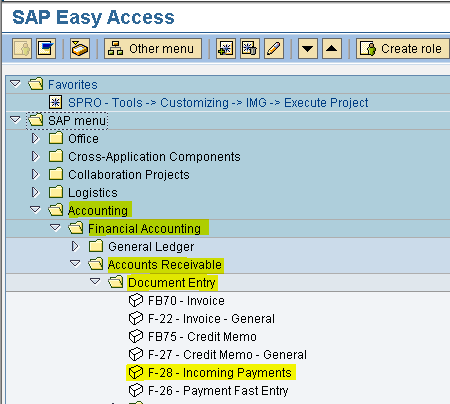This screenshot has width=450, height=404.
Task: Change favorites with pencil icon
Action: [x=274, y=49]
